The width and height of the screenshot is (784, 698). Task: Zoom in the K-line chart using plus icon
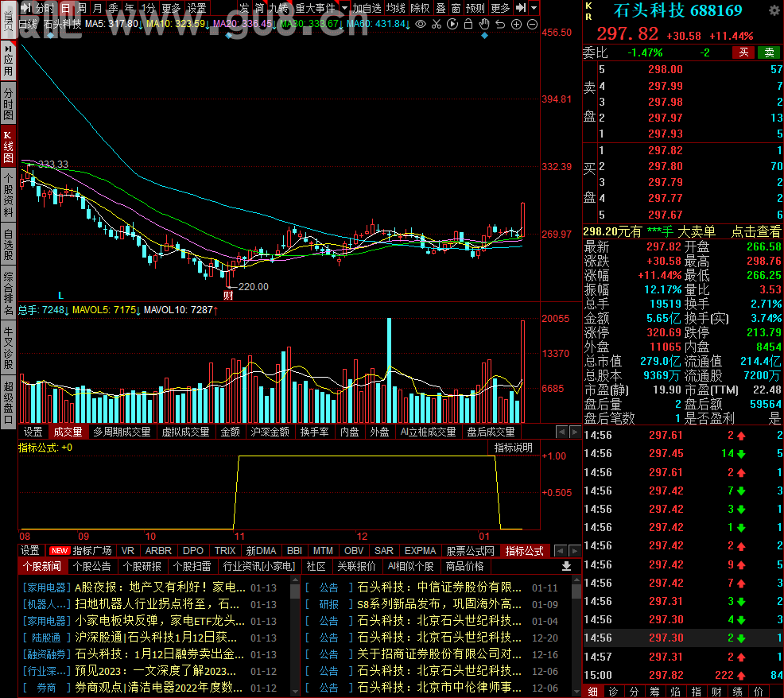pos(517,24)
